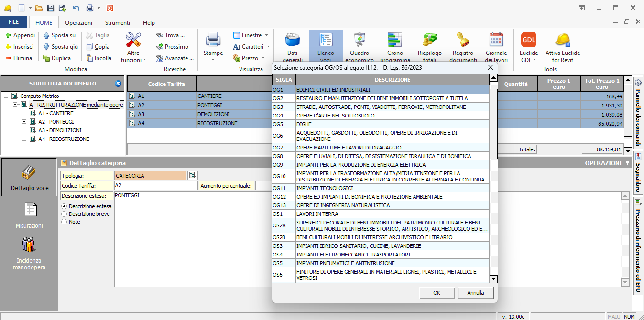Viewport: 644px width, 320px height.
Task: Open the Misurazioni panel icon
Action: (x=29, y=210)
